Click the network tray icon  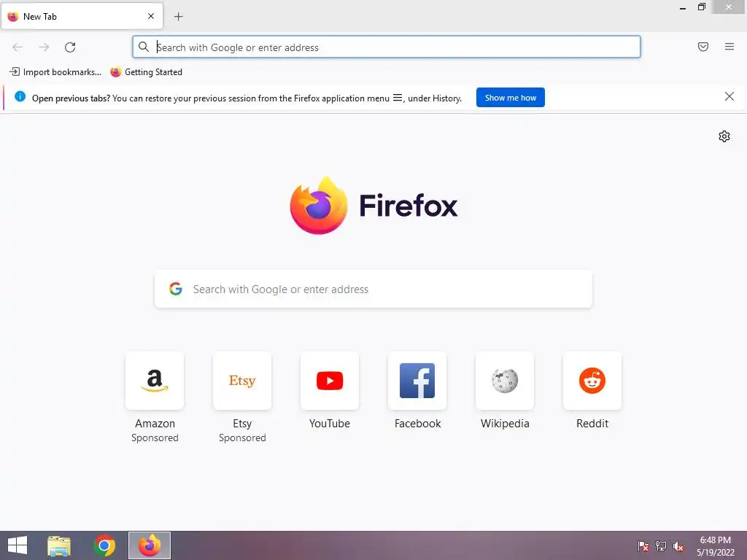pyautogui.click(x=661, y=545)
